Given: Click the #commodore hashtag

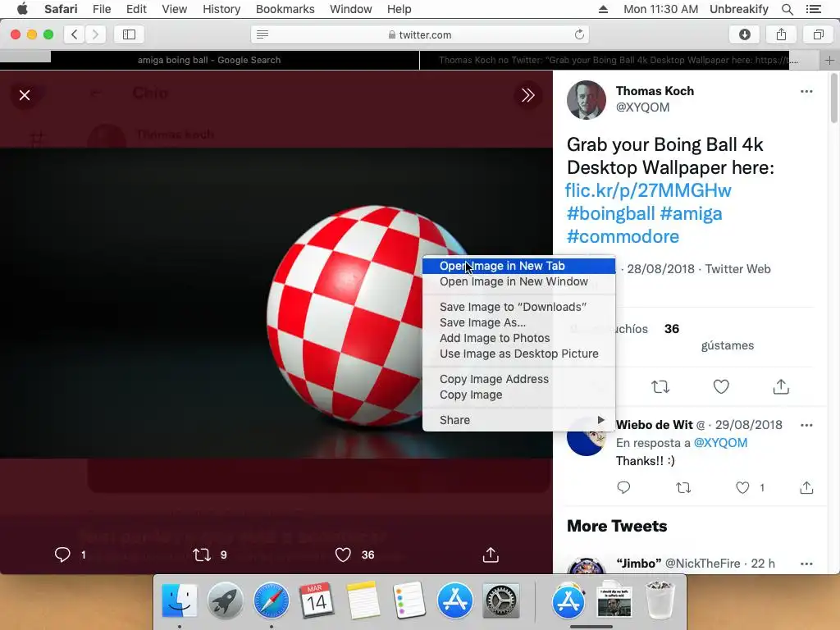Looking at the screenshot, I should coord(623,236).
